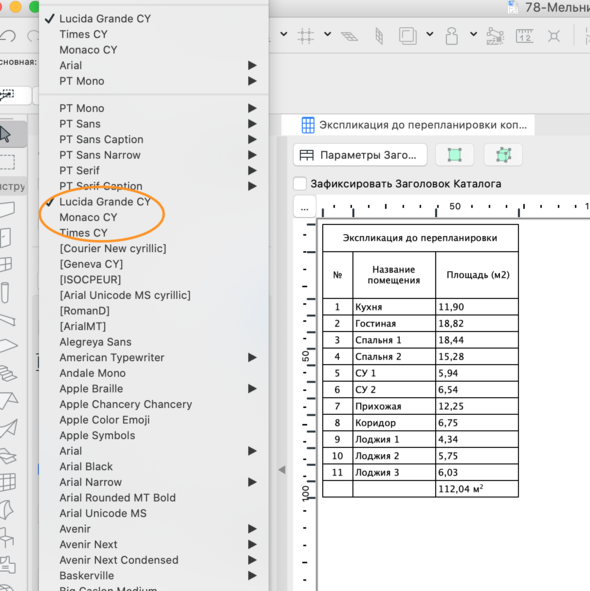The height and width of the screenshot is (591, 590).
Task: Switch to Экспликация до перепланировки tab
Action: click(x=408, y=125)
